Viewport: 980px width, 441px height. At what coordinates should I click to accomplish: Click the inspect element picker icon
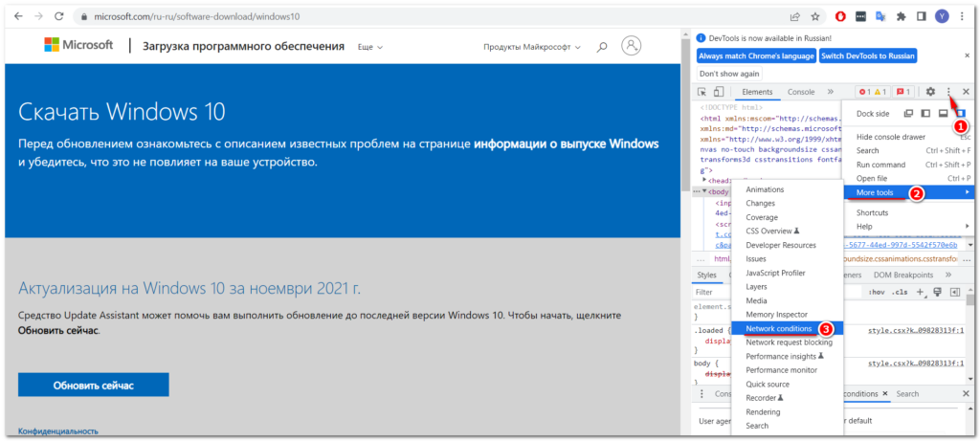[x=702, y=92]
